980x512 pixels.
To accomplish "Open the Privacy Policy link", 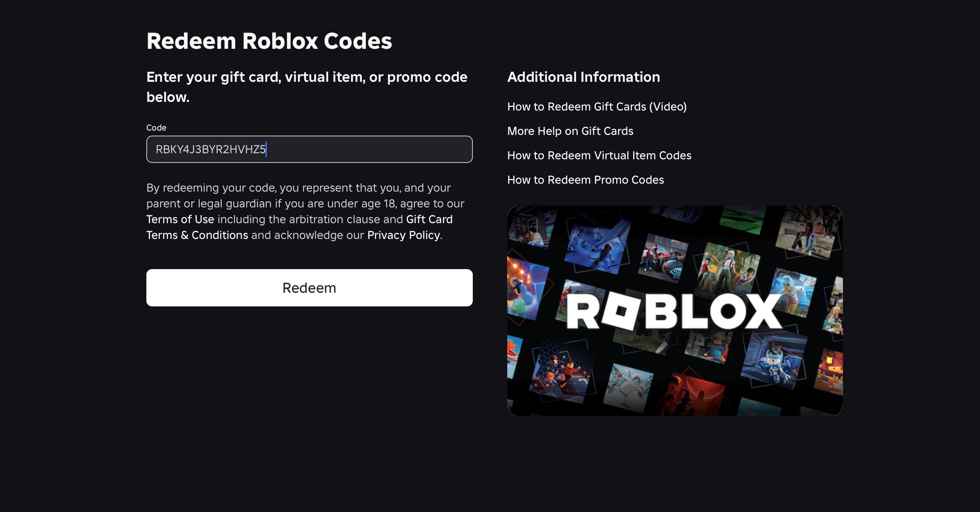I will click(403, 235).
